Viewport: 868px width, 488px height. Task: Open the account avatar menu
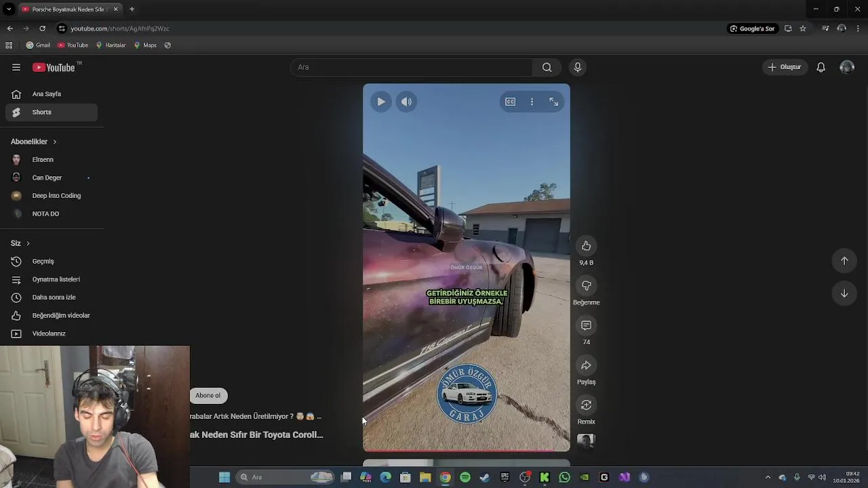(x=847, y=67)
